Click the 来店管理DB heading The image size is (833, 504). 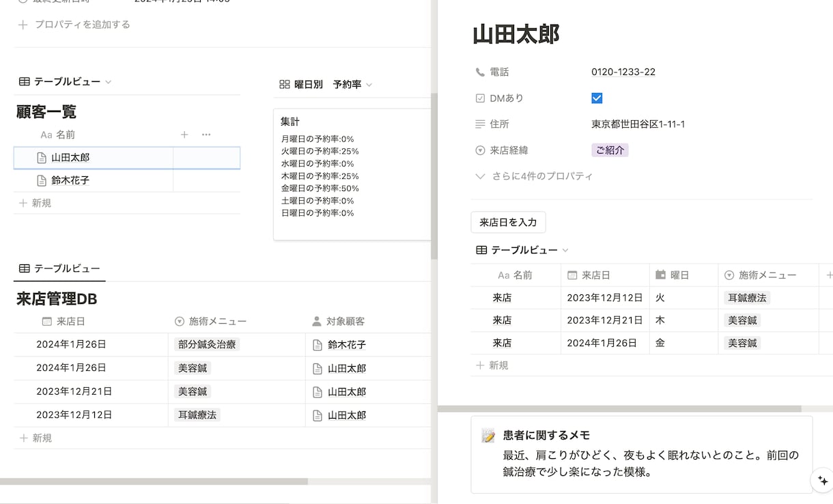coord(57,299)
